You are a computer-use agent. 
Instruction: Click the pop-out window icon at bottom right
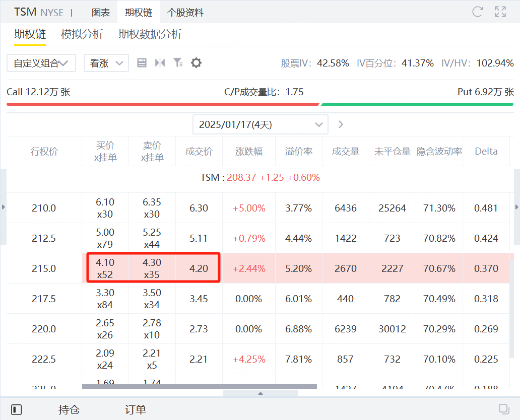click(x=504, y=409)
